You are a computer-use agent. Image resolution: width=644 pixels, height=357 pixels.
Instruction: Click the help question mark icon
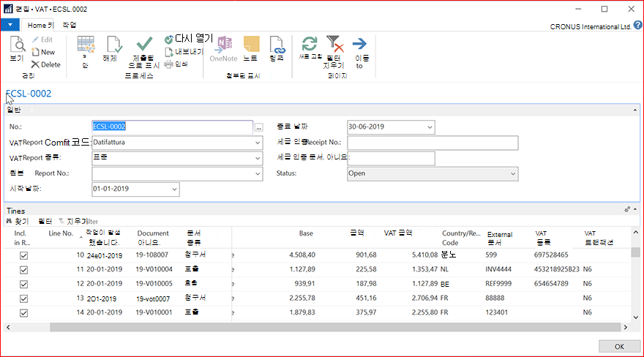coord(637,26)
